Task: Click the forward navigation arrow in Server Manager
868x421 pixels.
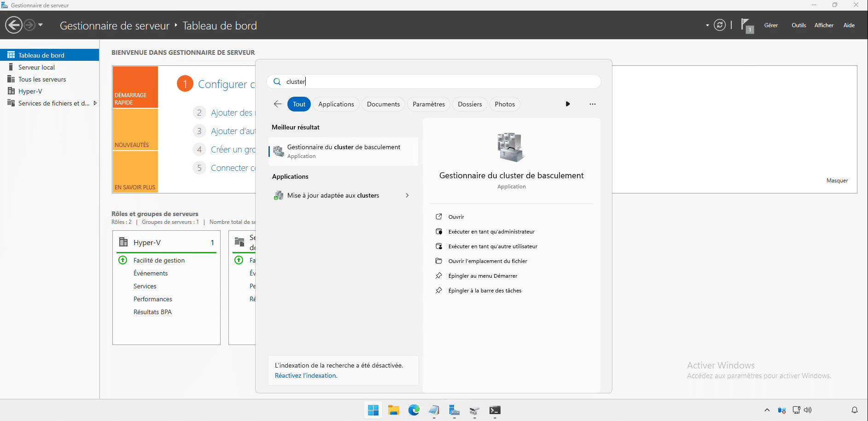Action: pos(29,25)
